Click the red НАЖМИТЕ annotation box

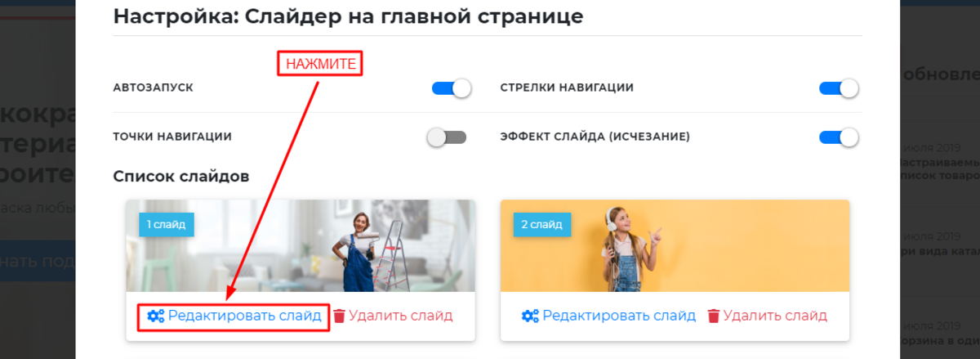[319, 65]
